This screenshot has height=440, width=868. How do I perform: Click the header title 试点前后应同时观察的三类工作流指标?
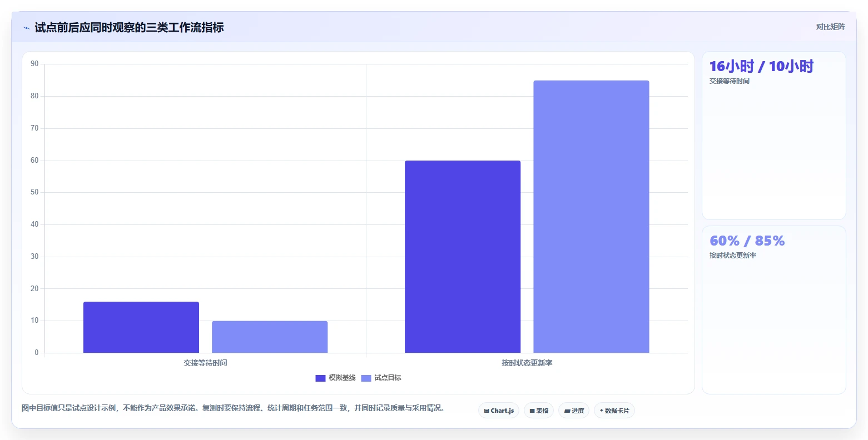click(x=129, y=28)
